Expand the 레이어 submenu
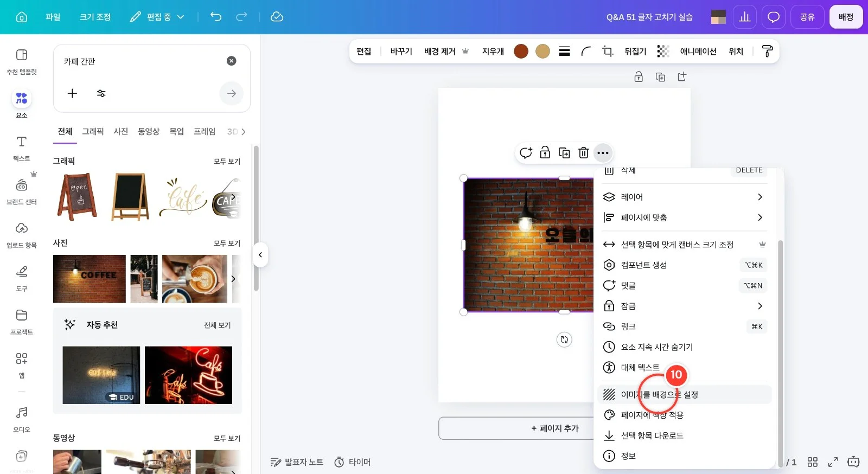The width and height of the screenshot is (868, 474). click(x=686, y=197)
